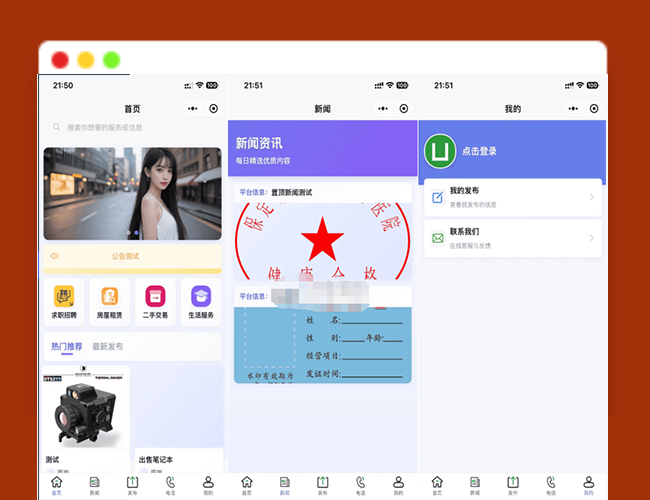Open the three-dots menu on the 首页 screen
Viewport: 650px width, 500px height.
click(x=193, y=109)
